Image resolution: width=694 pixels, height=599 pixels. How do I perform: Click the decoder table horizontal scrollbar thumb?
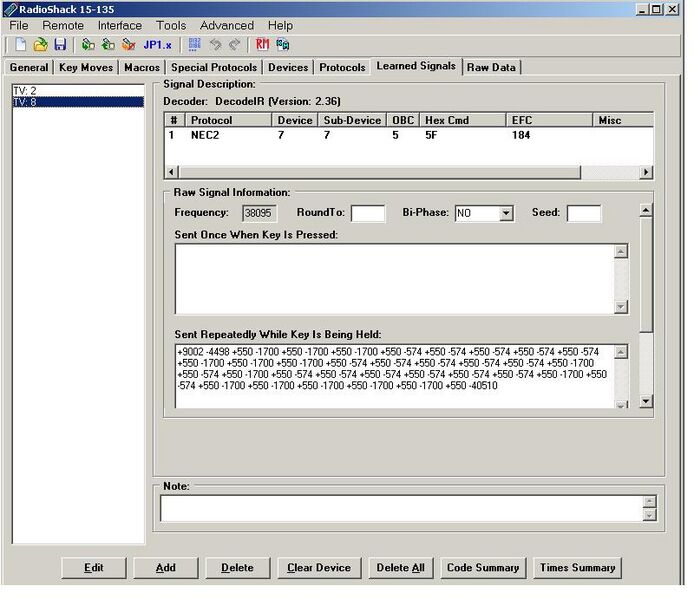(x=380, y=172)
